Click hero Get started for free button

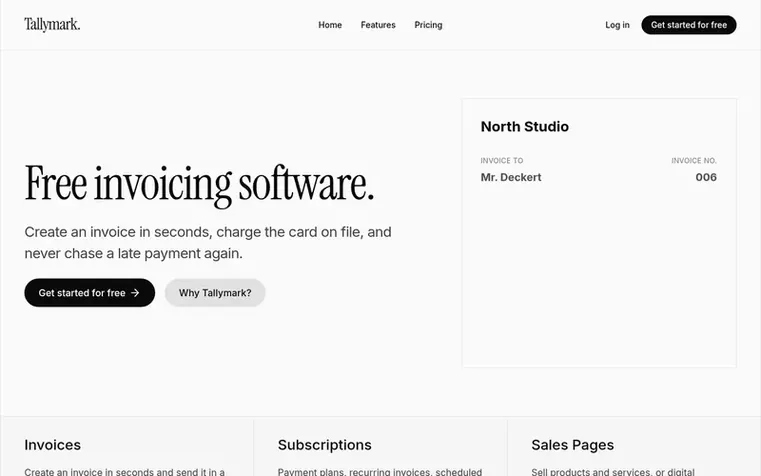[x=90, y=293]
